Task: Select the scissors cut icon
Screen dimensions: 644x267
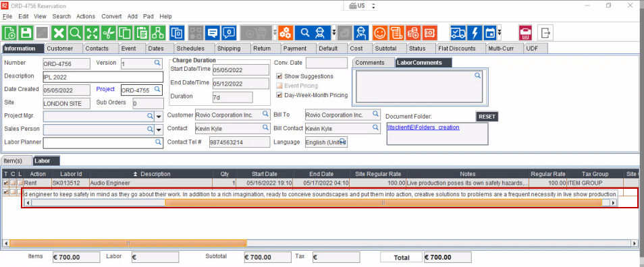Action: pyautogui.click(x=109, y=32)
